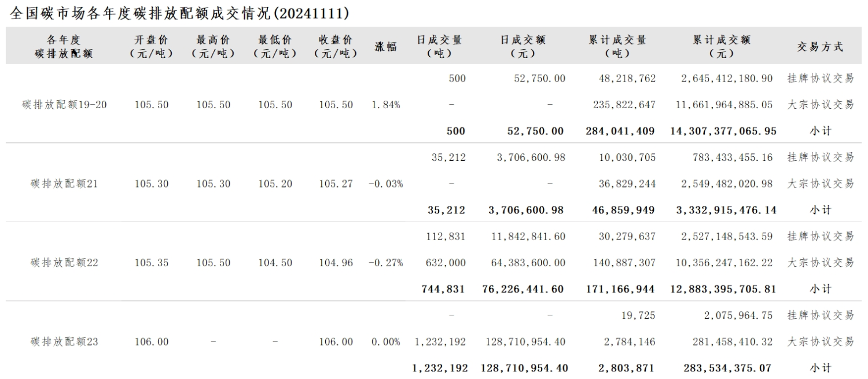Viewport: 868px width, 379px height.
Task: Click the -0.27% change value
Action: [385, 263]
